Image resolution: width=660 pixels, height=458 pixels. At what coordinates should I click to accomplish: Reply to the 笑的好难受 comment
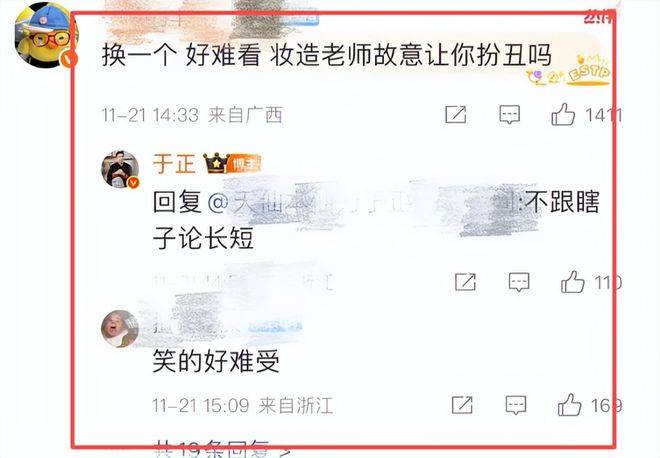[x=516, y=405]
